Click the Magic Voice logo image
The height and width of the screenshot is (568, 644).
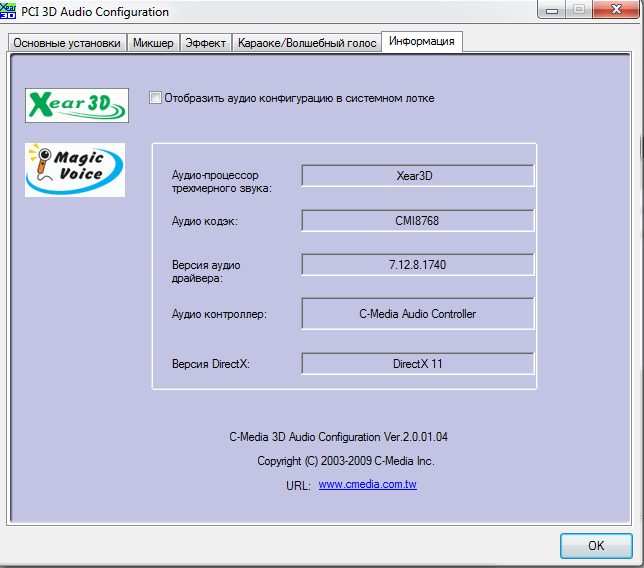(75, 170)
